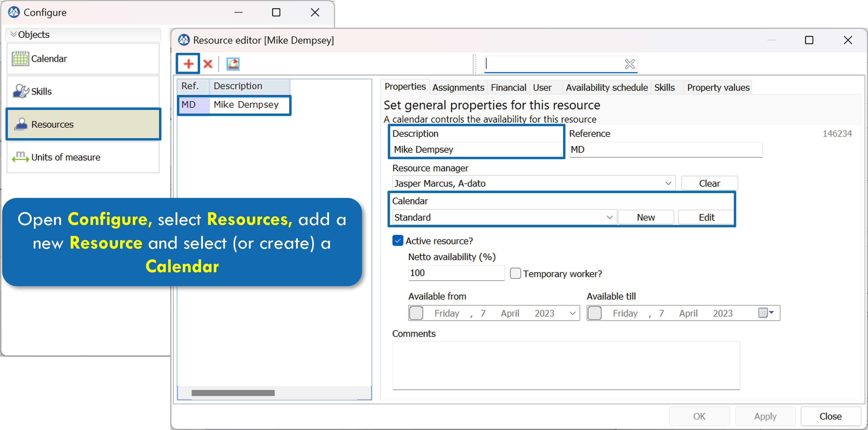This screenshot has width=868, height=430.
Task: Click the Configure window app logo
Action: [x=14, y=12]
